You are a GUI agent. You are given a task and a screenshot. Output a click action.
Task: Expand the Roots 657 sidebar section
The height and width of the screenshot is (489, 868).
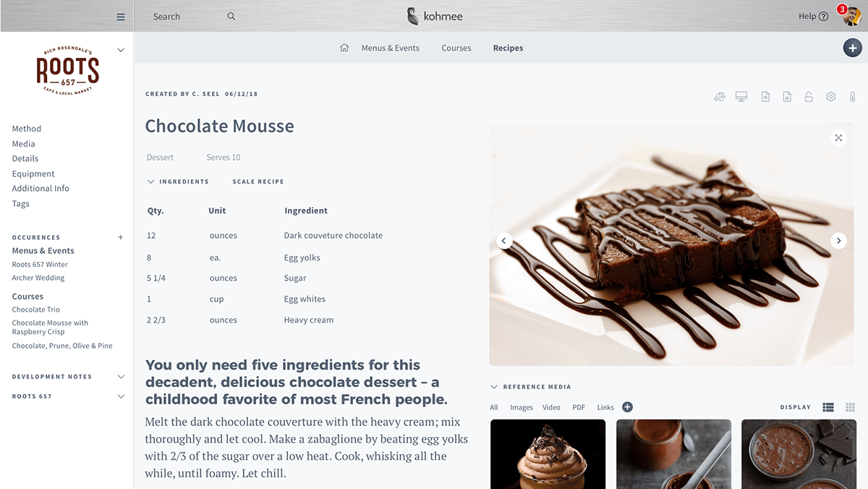pyautogui.click(x=121, y=396)
